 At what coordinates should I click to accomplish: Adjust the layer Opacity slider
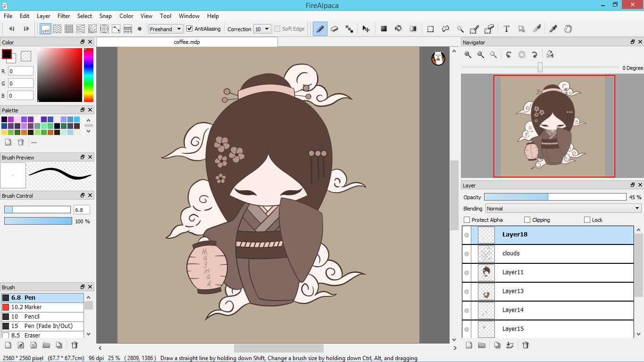(x=555, y=197)
